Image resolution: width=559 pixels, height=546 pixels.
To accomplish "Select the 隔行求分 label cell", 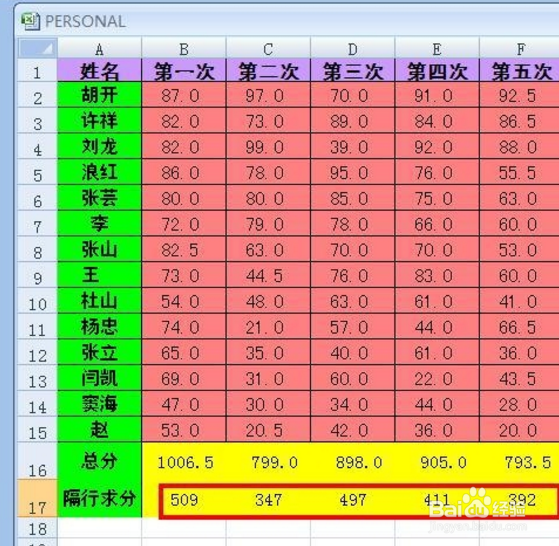I will (99, 498).
